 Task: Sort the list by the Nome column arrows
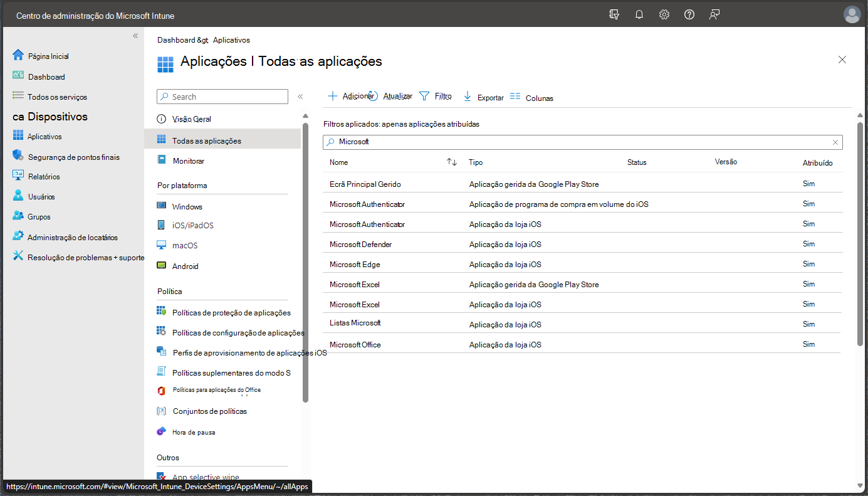tap(452, 162)
